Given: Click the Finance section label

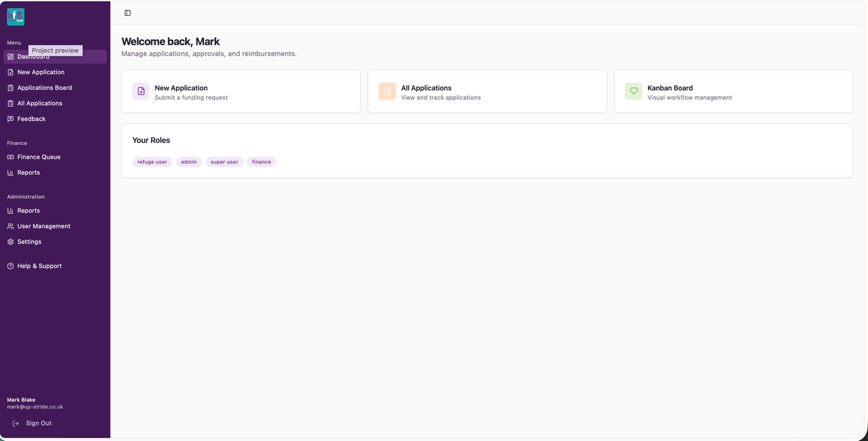Looking at the screenshot, I should point(17,143).
